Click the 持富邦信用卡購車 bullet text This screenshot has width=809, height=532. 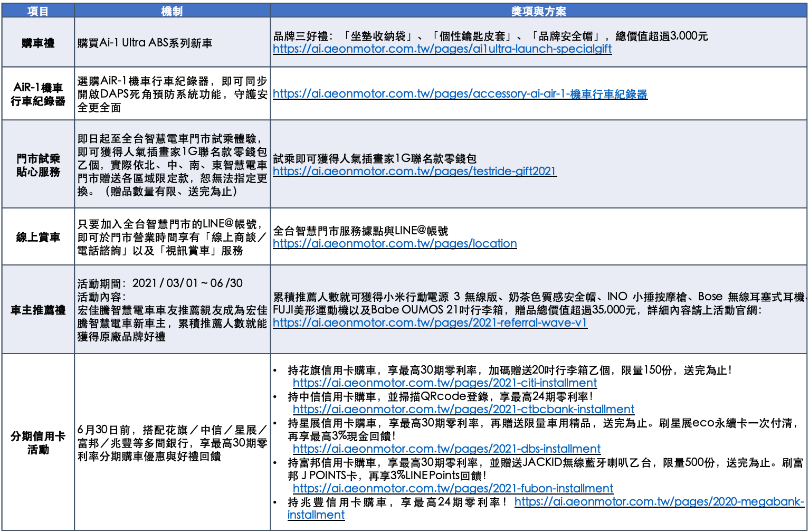click(x=546, y=469)
